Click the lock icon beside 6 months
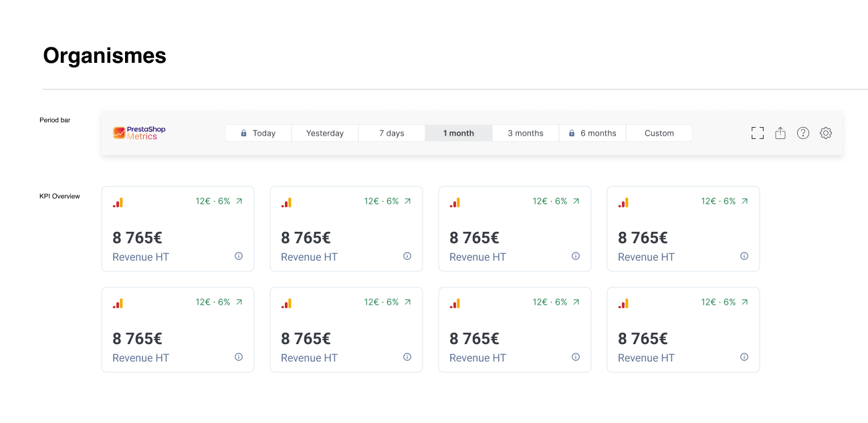Screen dimensions: 868x423 [572, 133]
